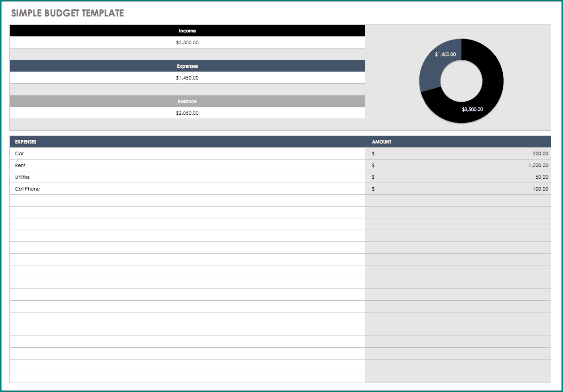Select the Income header cell
The height and width of the screenshot is (392, 563).
point(187,31)
